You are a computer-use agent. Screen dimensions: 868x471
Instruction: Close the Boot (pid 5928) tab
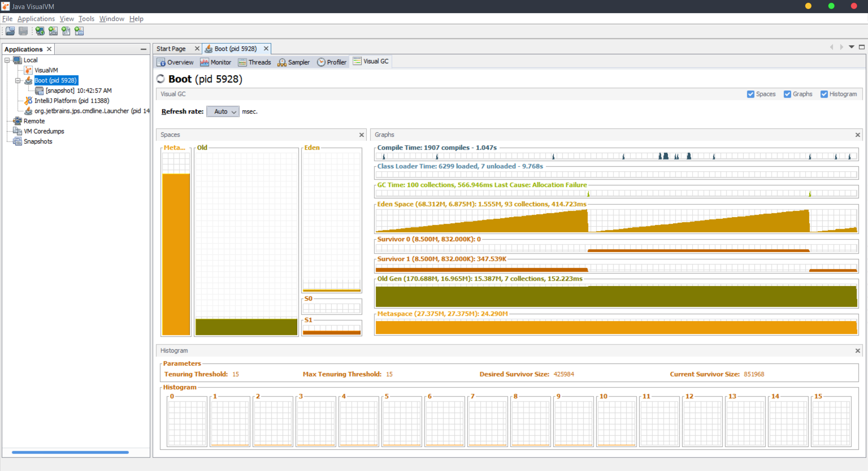[266, 48]
